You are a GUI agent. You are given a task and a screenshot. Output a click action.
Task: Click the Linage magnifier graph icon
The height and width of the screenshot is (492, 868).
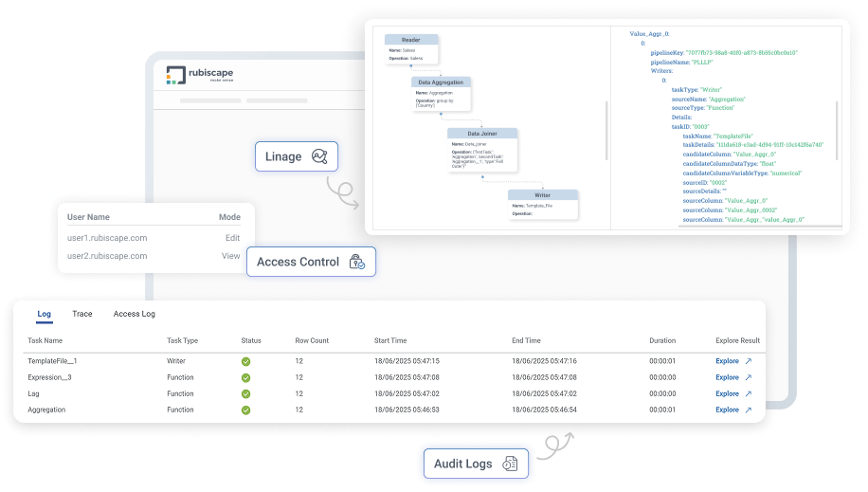[x=319, y=156]
